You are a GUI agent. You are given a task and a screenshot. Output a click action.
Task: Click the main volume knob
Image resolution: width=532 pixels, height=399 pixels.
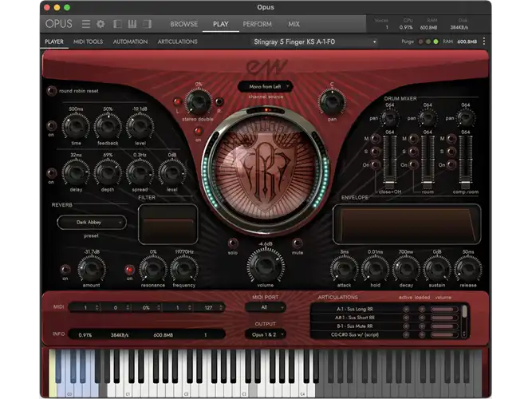coord(266,265)
